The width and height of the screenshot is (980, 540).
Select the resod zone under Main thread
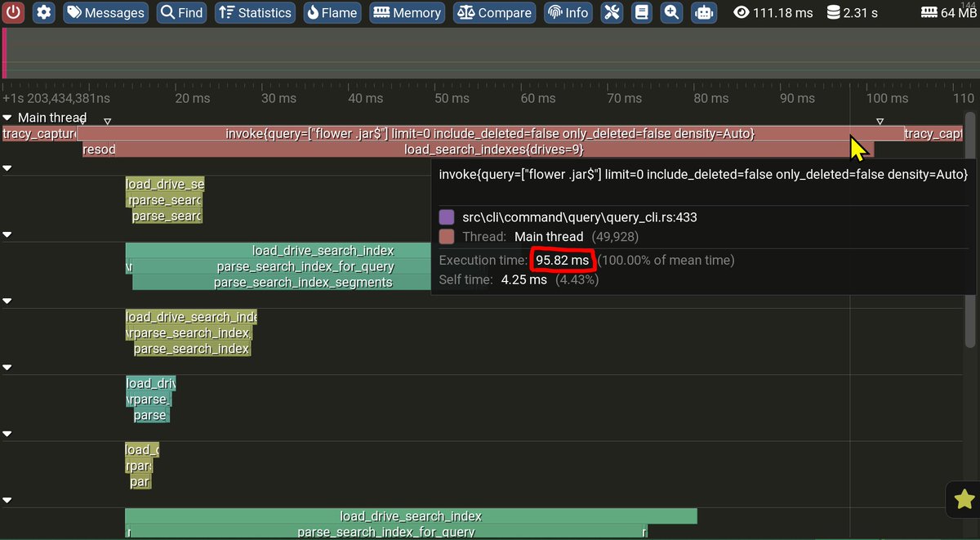click(99, 150)
